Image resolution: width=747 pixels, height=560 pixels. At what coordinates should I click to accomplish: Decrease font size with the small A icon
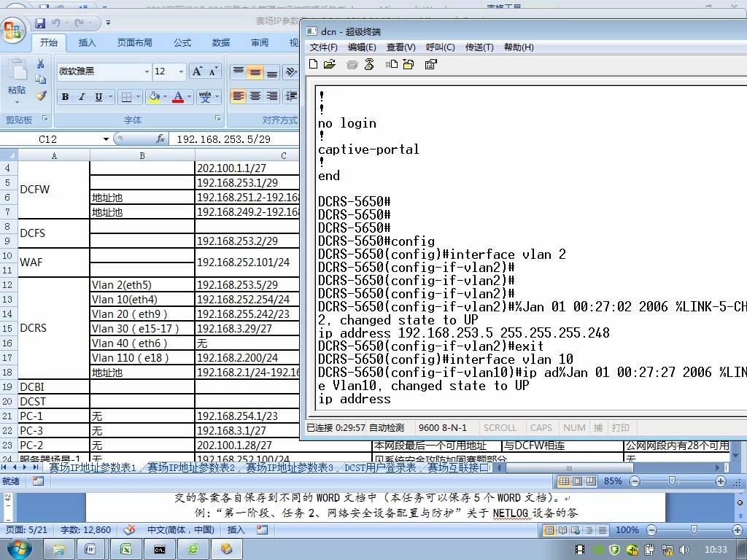point(213,71)
